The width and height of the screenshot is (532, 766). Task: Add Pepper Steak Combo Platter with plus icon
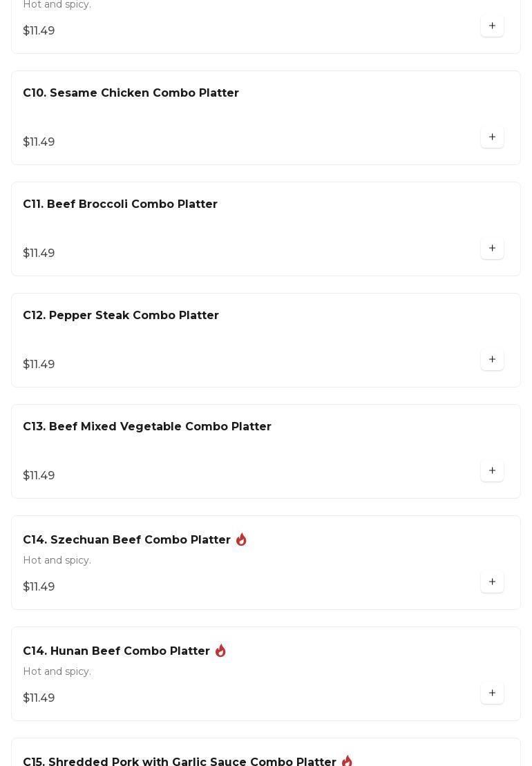point(492,360)
